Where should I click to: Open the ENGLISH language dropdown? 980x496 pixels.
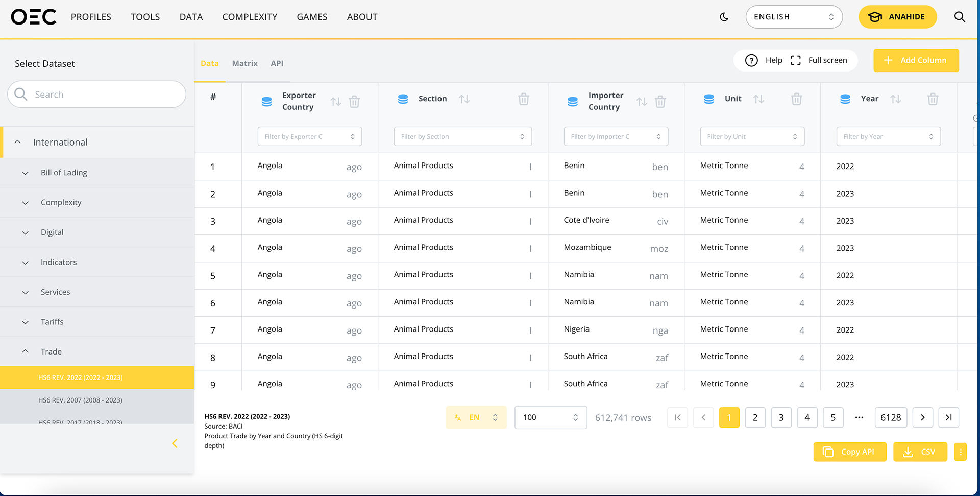(x=794, y=17)
